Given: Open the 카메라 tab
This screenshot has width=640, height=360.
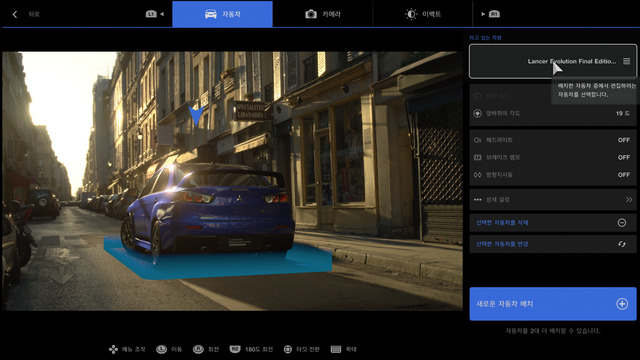Looking at the screenshot, I should [322, 14].
